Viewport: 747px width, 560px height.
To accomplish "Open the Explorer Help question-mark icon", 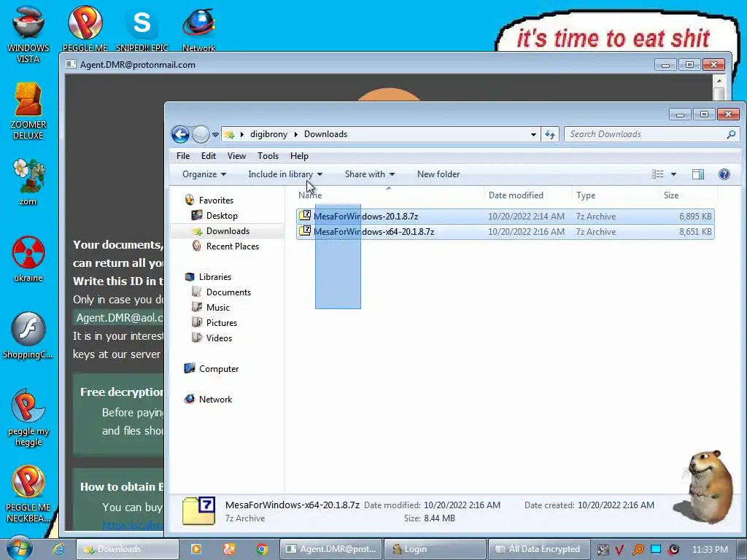I will tap(724, 174).
